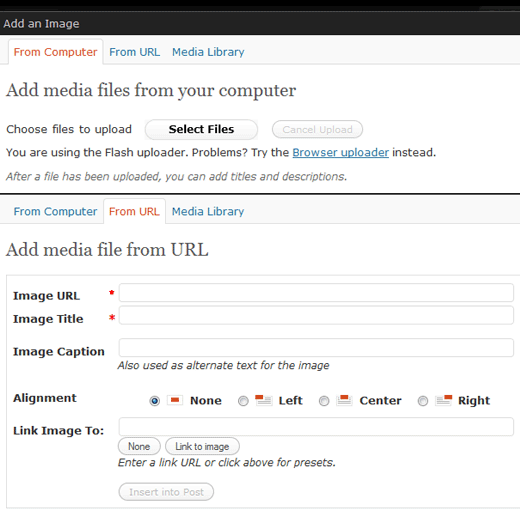Select the Center alignment radio button
Screen dimensions: 520x509
pyautogui.click(x=324, y=401)
